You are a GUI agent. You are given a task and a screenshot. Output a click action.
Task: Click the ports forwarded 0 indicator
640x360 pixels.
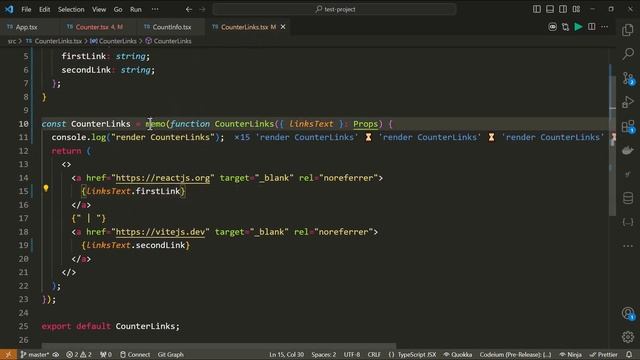[106, 354]
